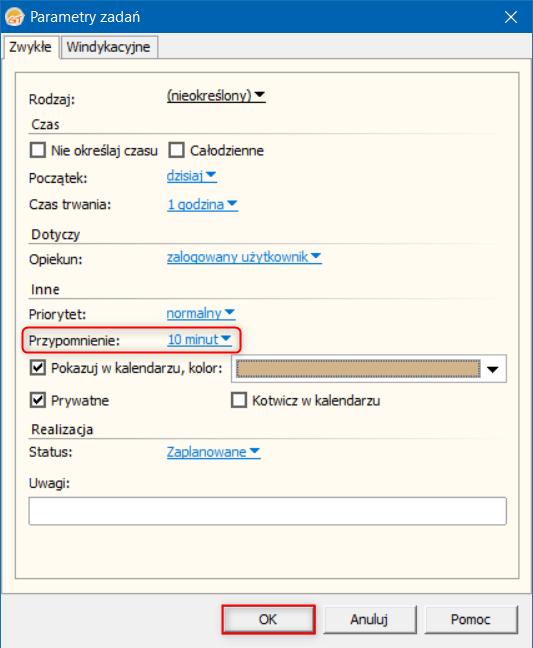Image resolution: width=533 pixels, height=648 pixels.
Task: Click the GT application icon in title bar
Action: tap(15, 17)
